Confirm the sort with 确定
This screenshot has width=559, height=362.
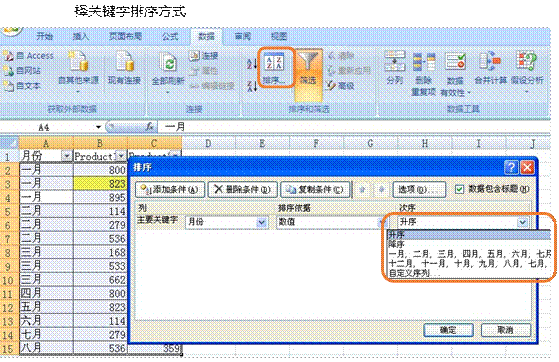(x=448, y=330)
